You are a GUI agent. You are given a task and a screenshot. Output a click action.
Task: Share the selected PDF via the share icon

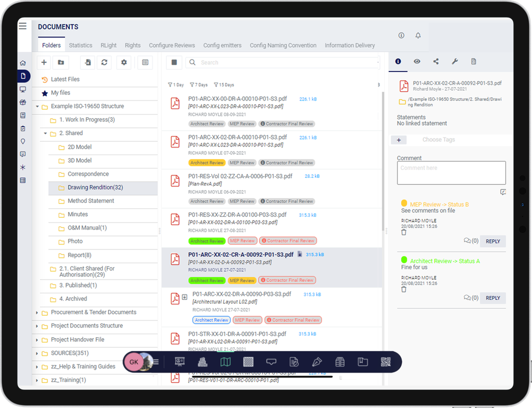435,61
